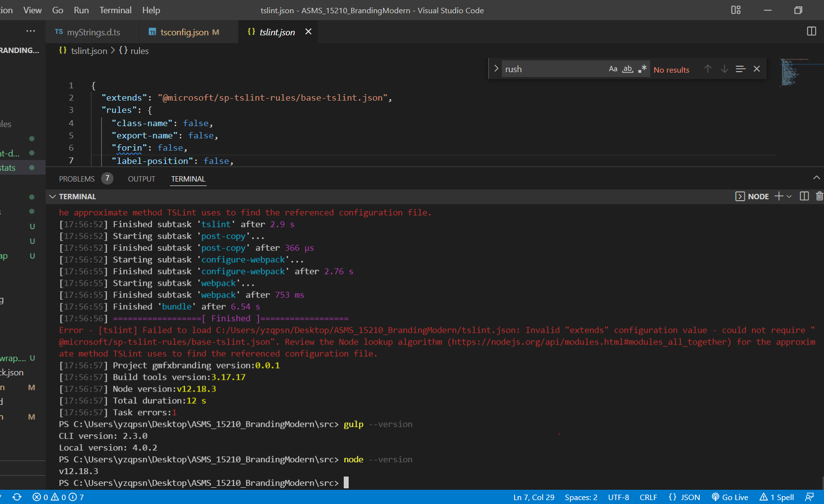Customize layout icon in title bar
Image resolution: width=824 pixels, height=504 pixels.
tap(736, 10)
